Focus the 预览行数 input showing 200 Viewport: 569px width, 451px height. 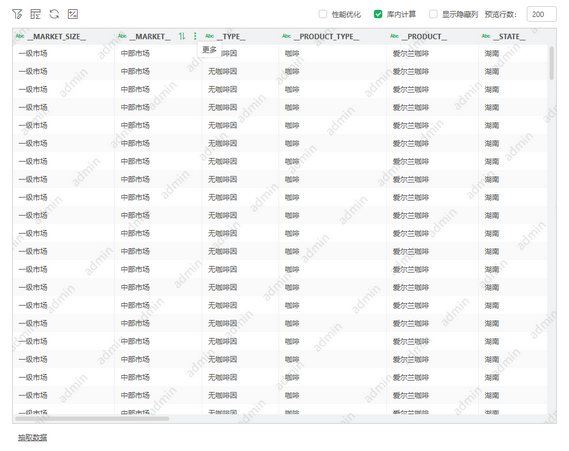[541, 14]
